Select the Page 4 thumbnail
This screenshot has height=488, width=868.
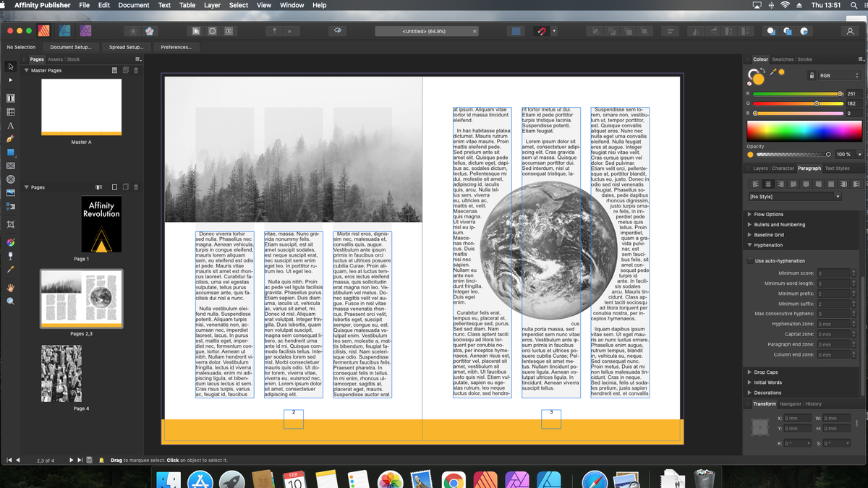click(x=62, y=373)
